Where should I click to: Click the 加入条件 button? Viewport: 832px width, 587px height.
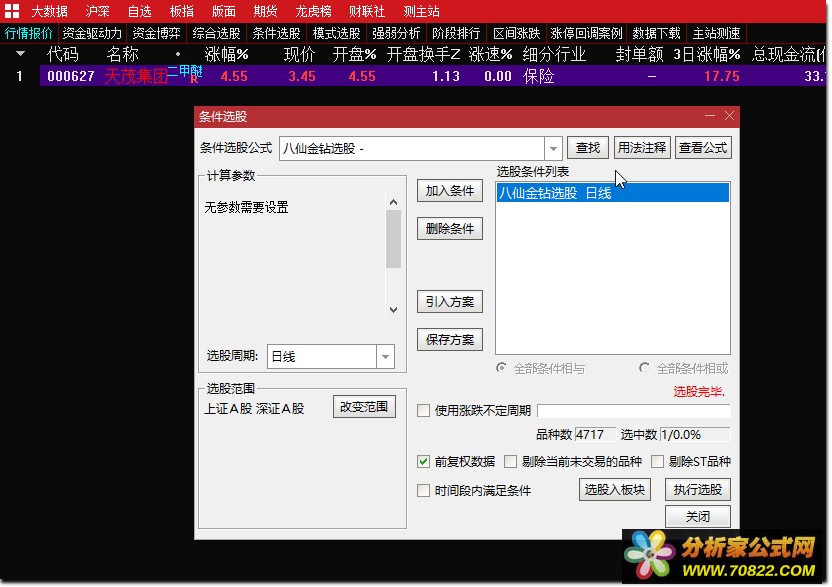[x=449, y=191]
